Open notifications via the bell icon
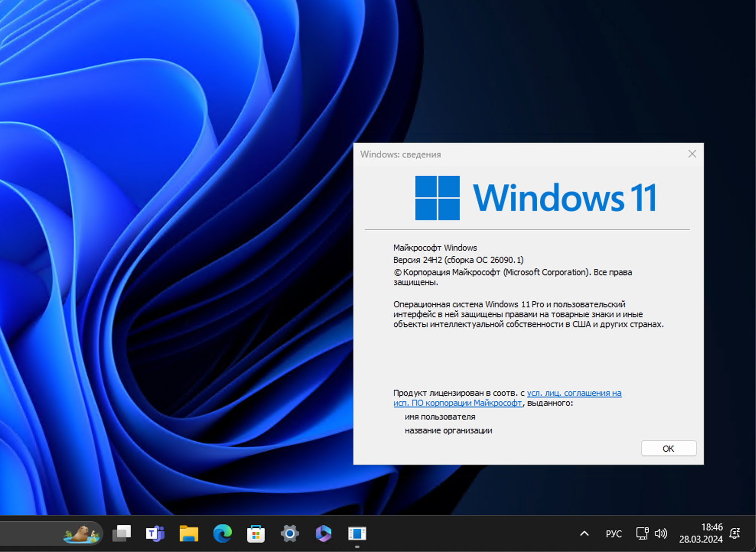Screen dimensions: 756x552 [x=735, y=533]
